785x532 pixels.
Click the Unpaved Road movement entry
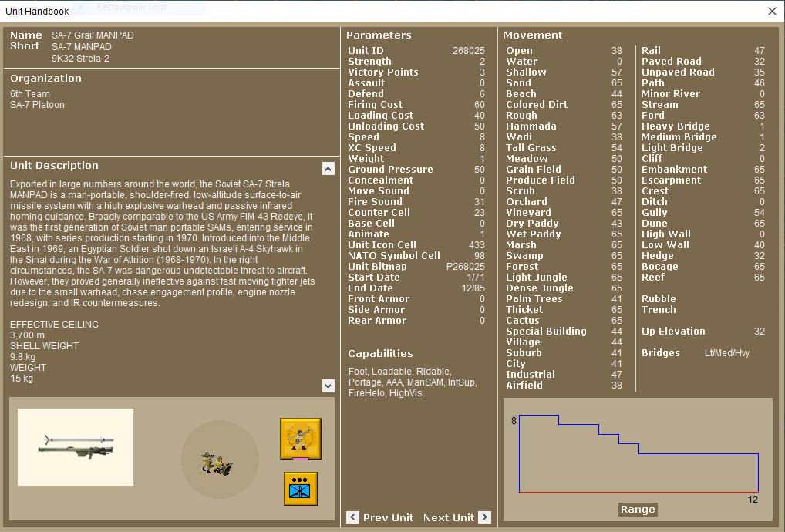[x=703, y=72]
